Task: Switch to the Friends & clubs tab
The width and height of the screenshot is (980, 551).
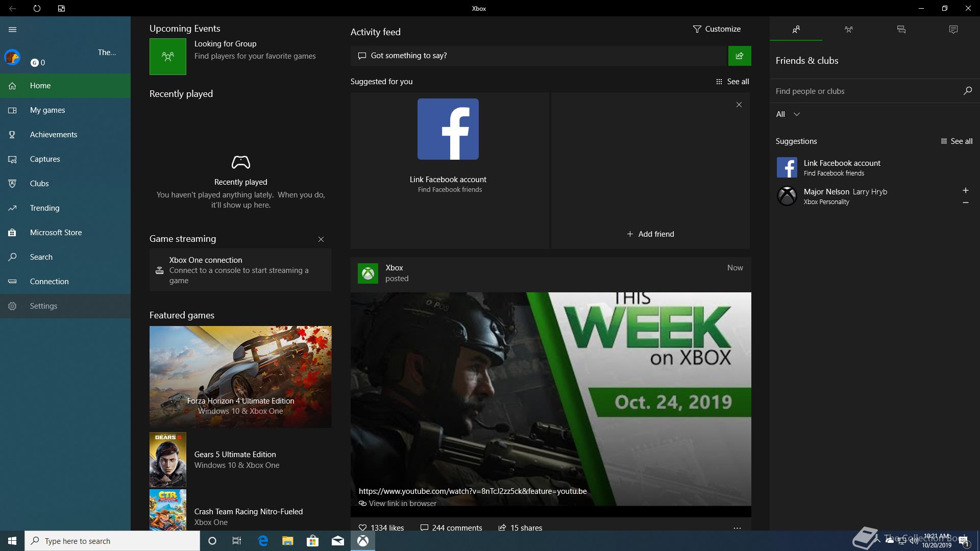Action: click(796, 30)
